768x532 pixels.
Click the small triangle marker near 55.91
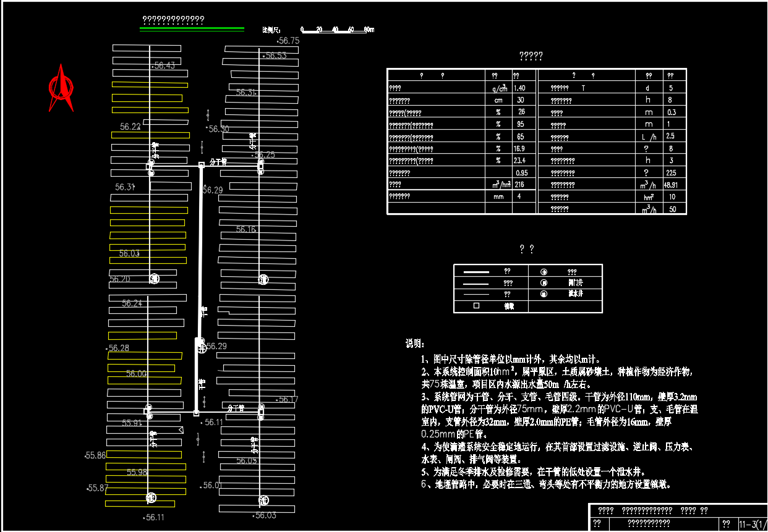pyautogui.click(x=181, y=429)
